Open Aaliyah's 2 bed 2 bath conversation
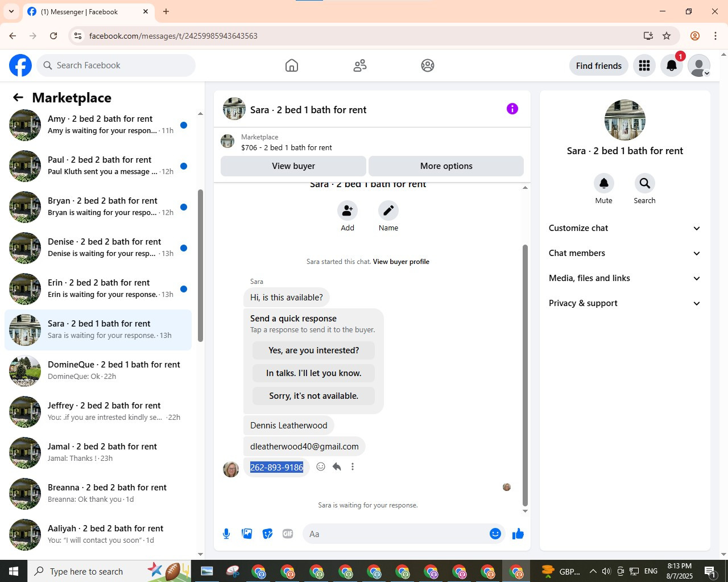Image resolution: width=728 pixels, height=582 pixels. (x=98, y=535)
